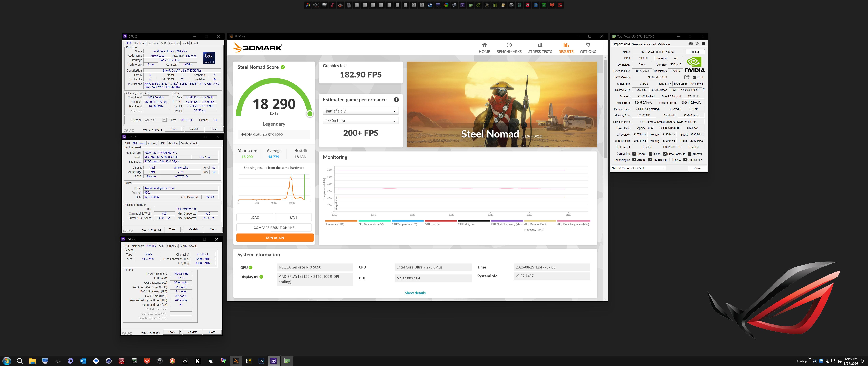
Task: Switch to the Advanced tab in GPU-Z
Action: [650, 44]
